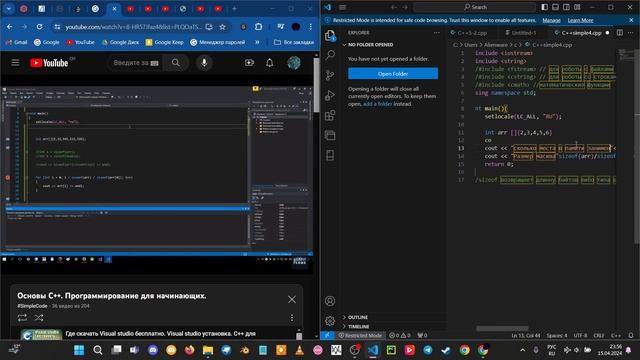Click Restricted Mode in the status bar
This screenshot has width=640, height=360.
(x=360, y=335)
